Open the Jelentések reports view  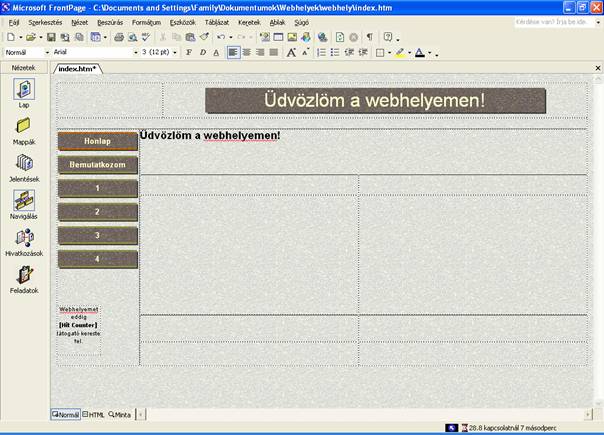(24, 163)
